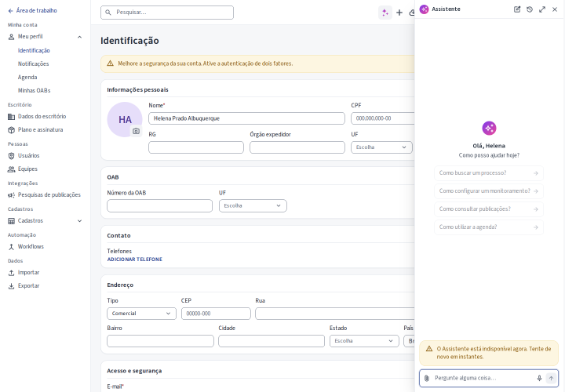Open the Estado dropdown
Image resolution: width=565 pixels, height=392 pixels.
(x=364, y=341)
